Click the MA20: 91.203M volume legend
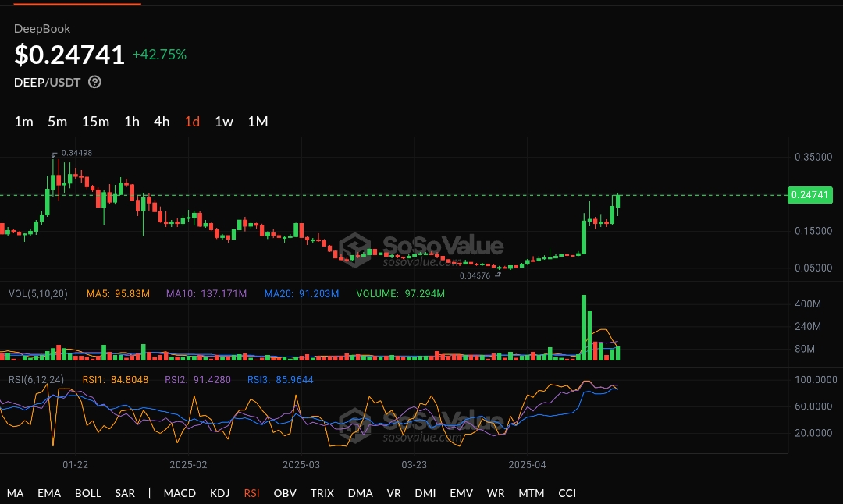This screenshot has height=504, width=843. [301, 294]
